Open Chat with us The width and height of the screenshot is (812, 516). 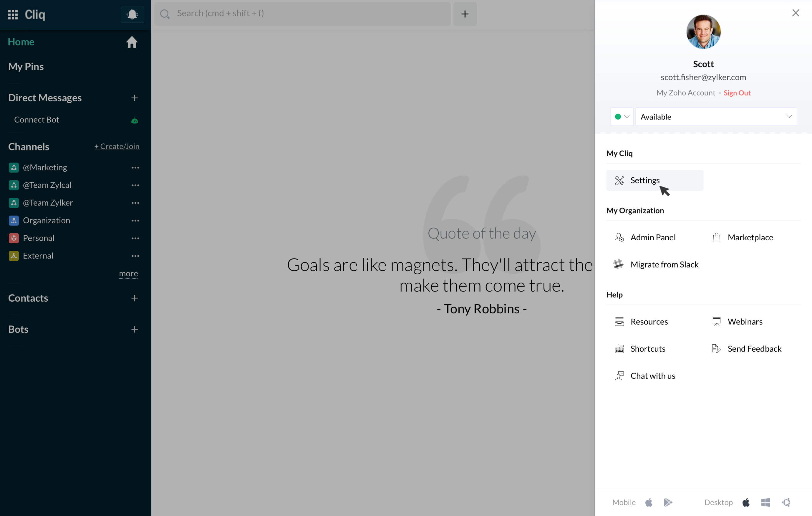(x=652, y=376)
